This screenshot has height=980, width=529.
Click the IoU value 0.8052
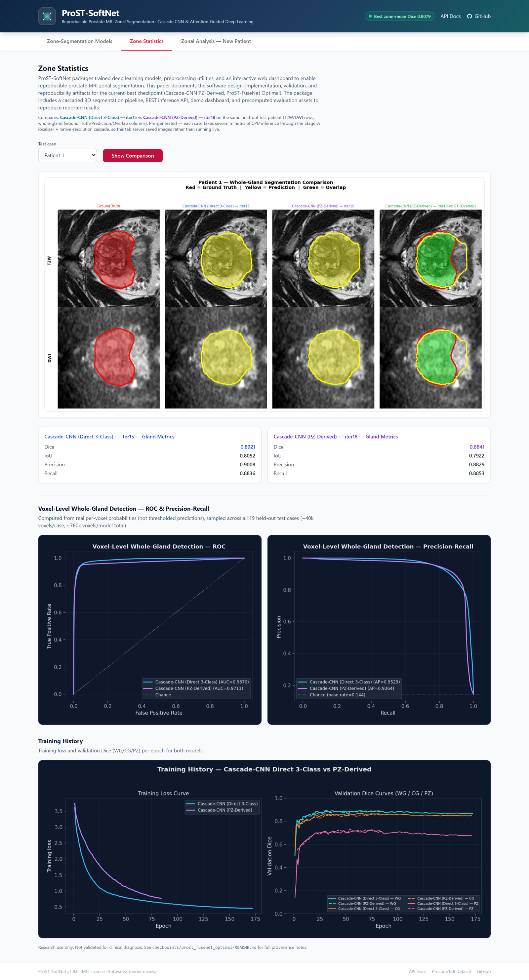(x=247, y=455)
